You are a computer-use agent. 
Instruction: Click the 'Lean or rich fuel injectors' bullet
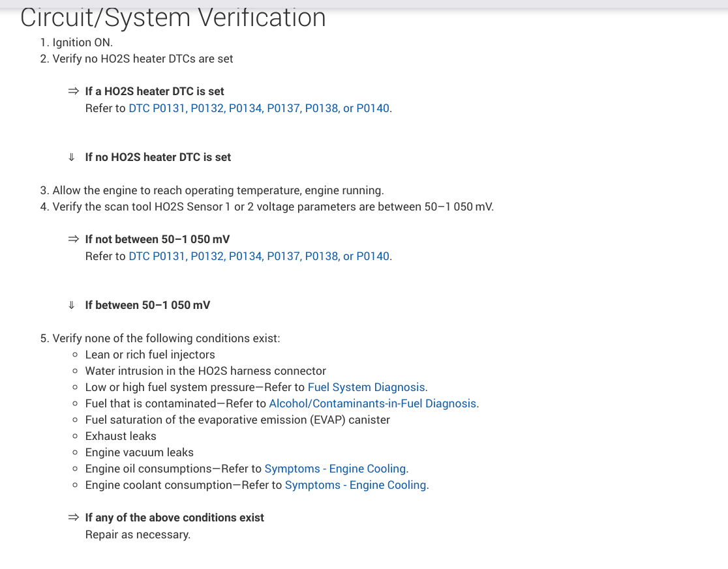[x=150, y=355]
